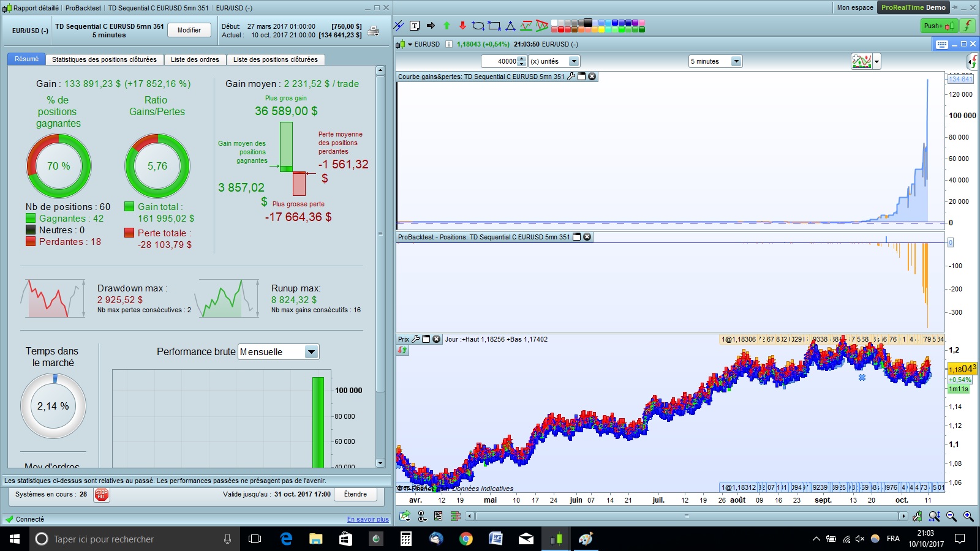The width and height of the screenshot is (980, 551).
Task: Close the Courbe gains&pertes panel
Action: (x=592, y=77)
